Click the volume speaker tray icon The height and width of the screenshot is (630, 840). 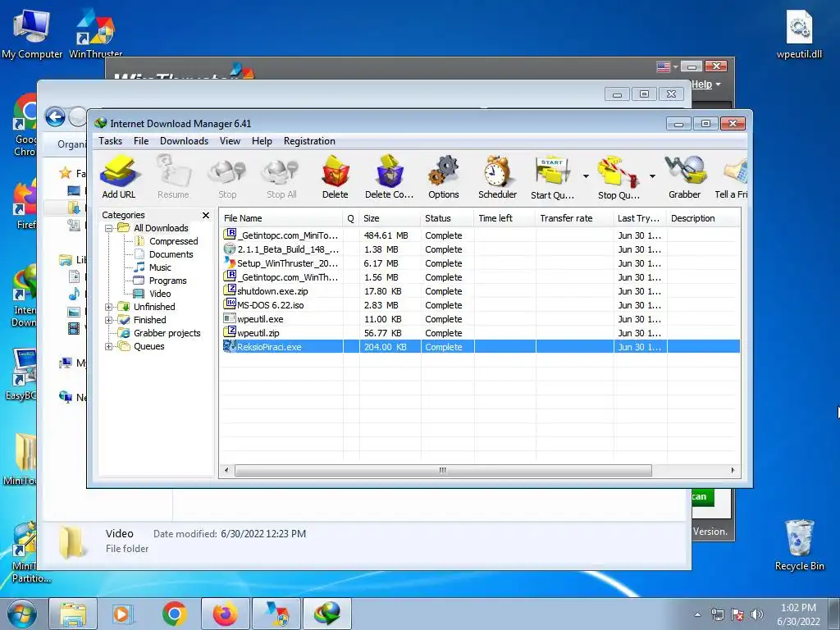[x=757, y=614]
